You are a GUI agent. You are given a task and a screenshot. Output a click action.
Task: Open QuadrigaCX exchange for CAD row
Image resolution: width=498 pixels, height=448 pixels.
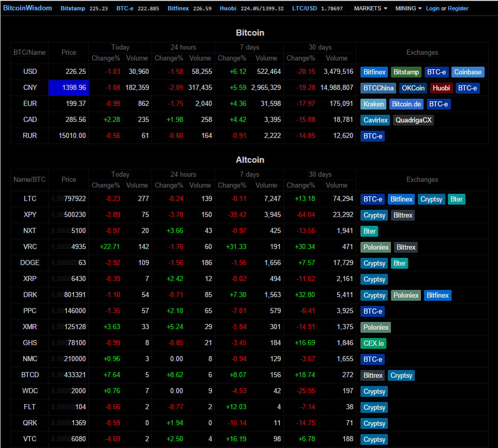click(413, 120)
